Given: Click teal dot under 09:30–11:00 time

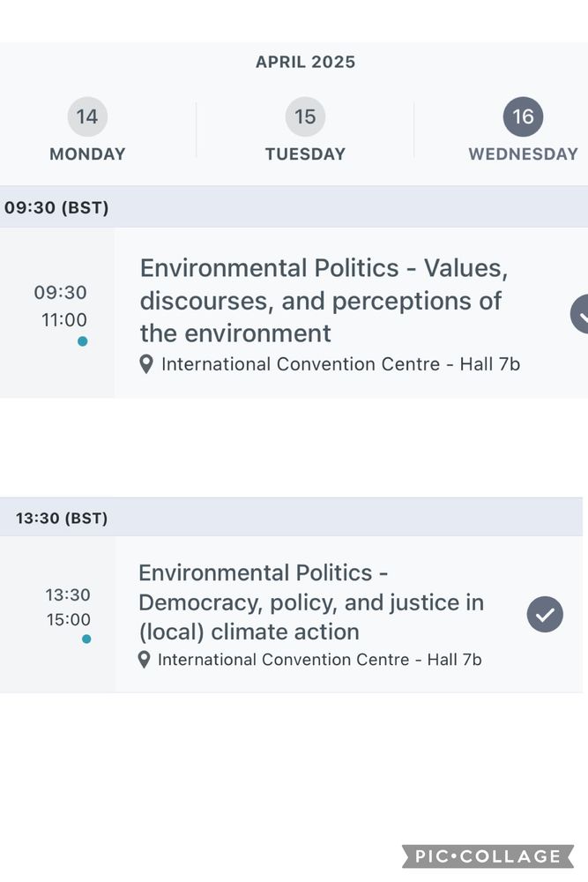Looking at the screenshot, I should [82, 341].
